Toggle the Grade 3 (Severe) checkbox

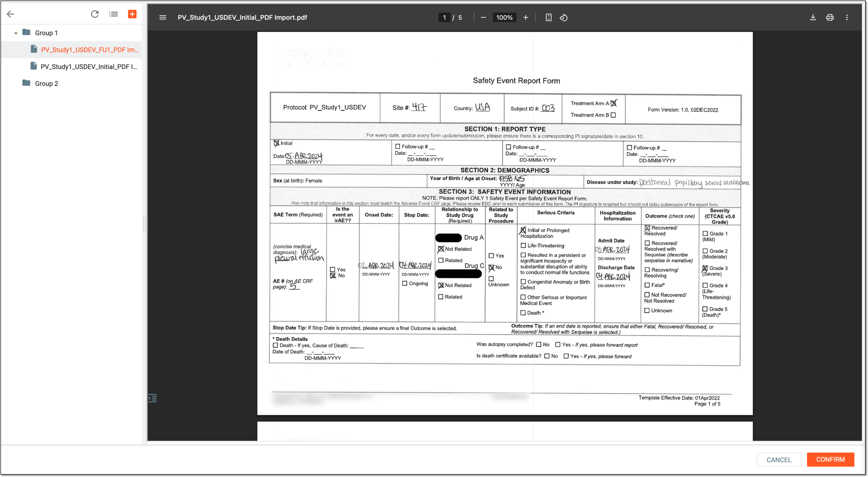pyautogui.click(x=705, y=268)
